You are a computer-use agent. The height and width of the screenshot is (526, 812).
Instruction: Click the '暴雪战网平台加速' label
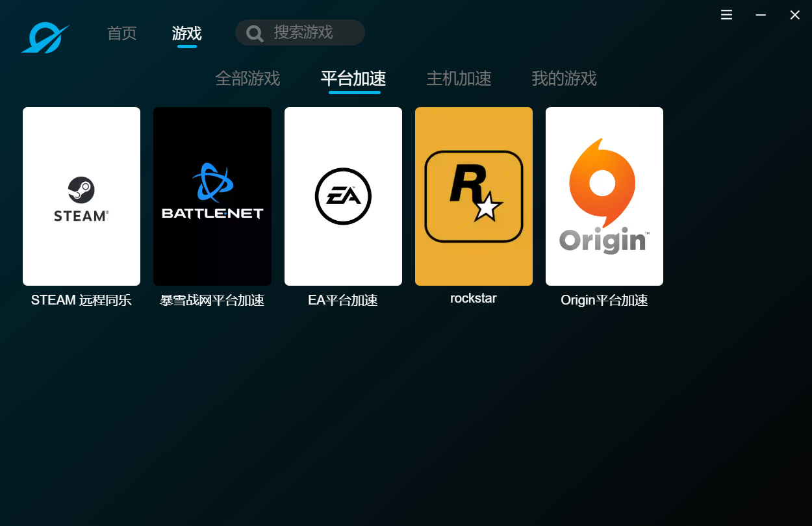click(212, 301)
